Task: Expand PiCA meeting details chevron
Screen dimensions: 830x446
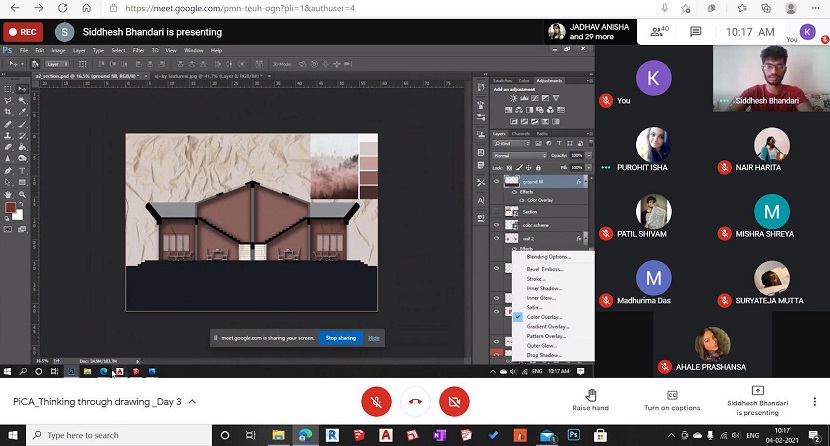Action: [x=192, y=401]
